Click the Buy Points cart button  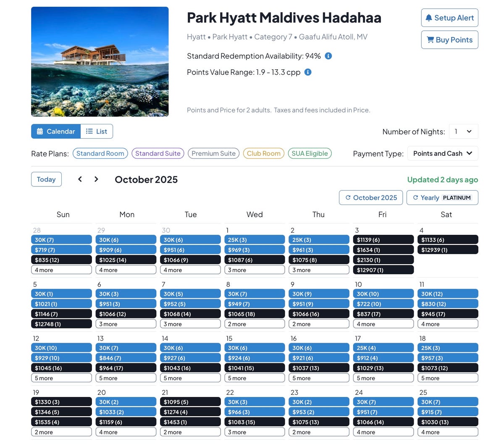(449, 40)
